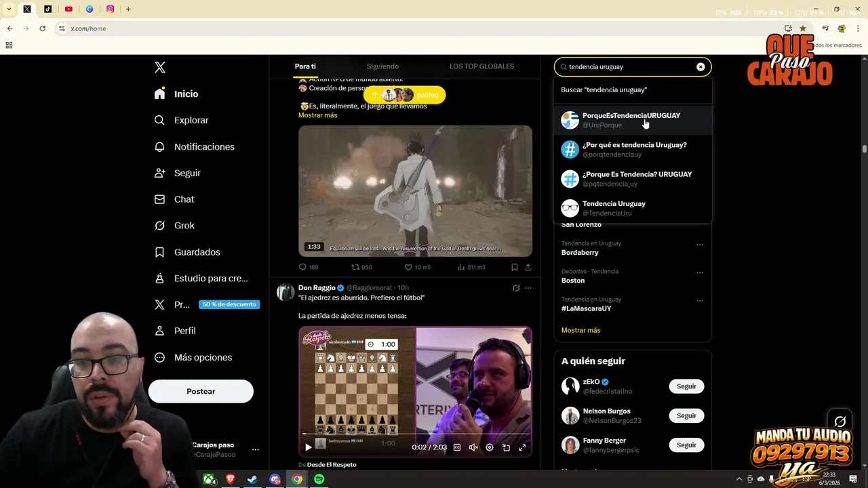Viewport: 868px width, 488px height.
Task: Open more options on Don Raggio post
Action: [528, 288]
